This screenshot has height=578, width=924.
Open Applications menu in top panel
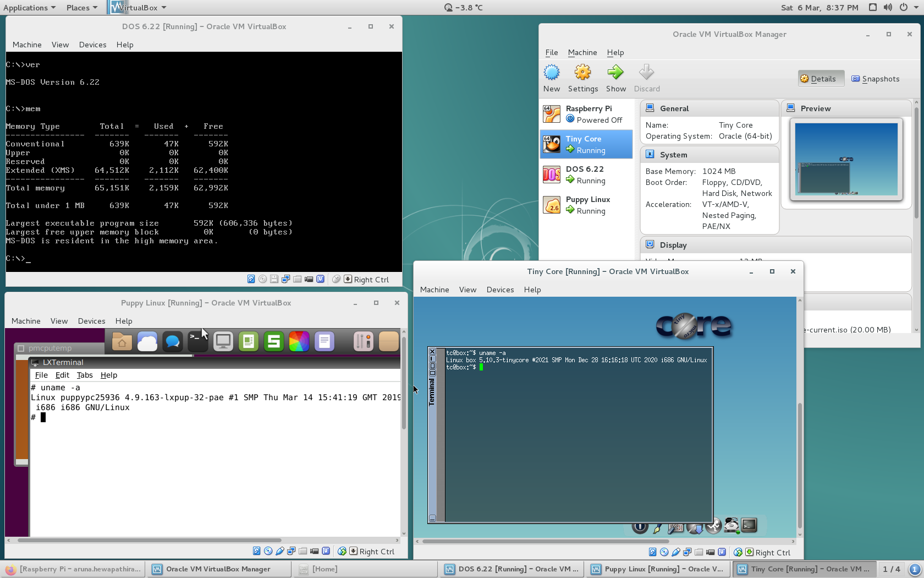pos(29,8)
